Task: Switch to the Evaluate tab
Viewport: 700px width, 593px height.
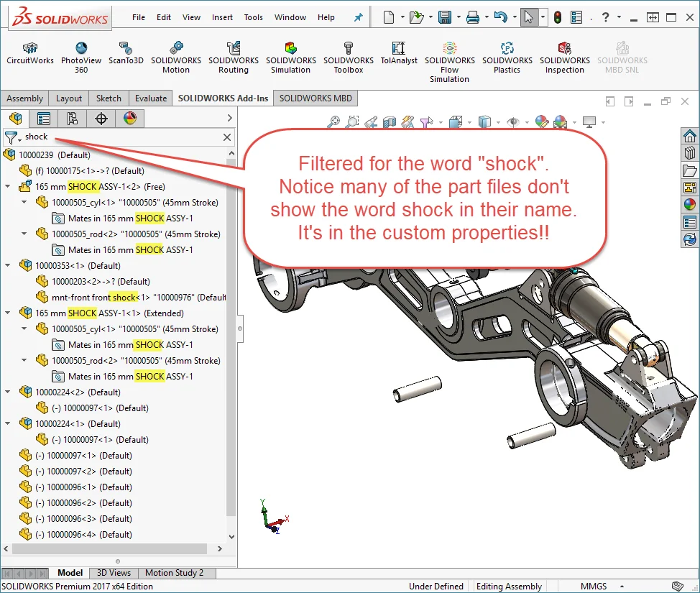Action: pos(150,98)
